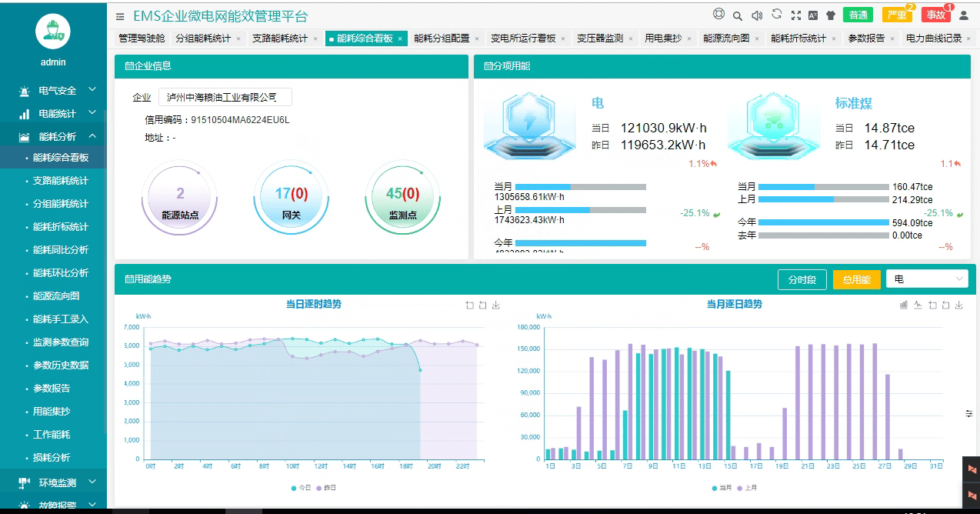
Task: Enter fullscreen using the expand icon
Action: pyautogui.click(x=796, y=15)
